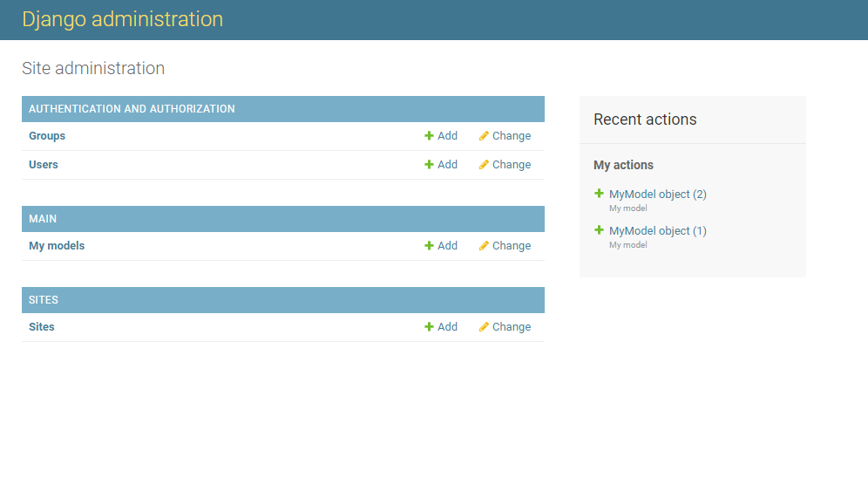Click Change text for My models
Viewport: 868px width, 492px height.
tap(512, 245)
